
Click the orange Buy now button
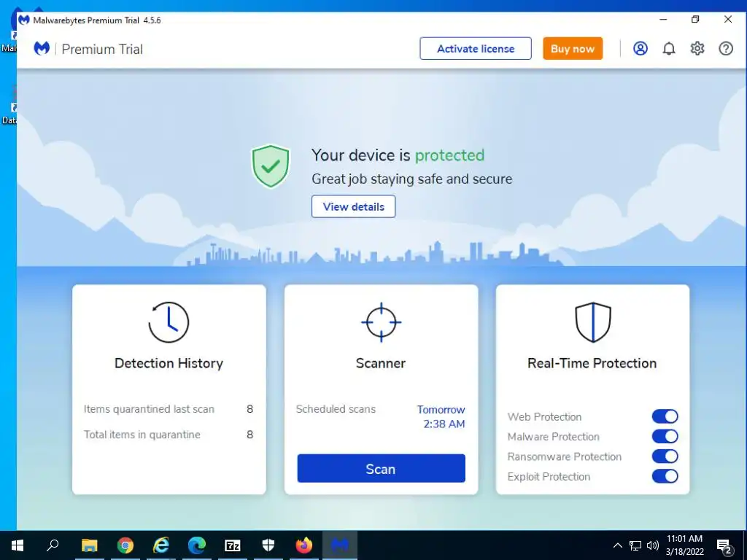573,49
